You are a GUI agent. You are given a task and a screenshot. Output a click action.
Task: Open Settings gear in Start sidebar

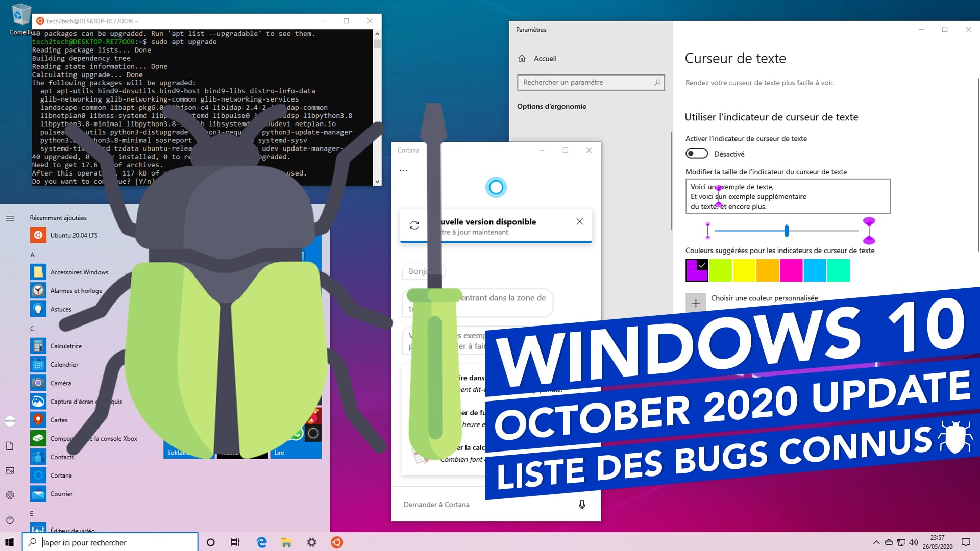[10, 495]
